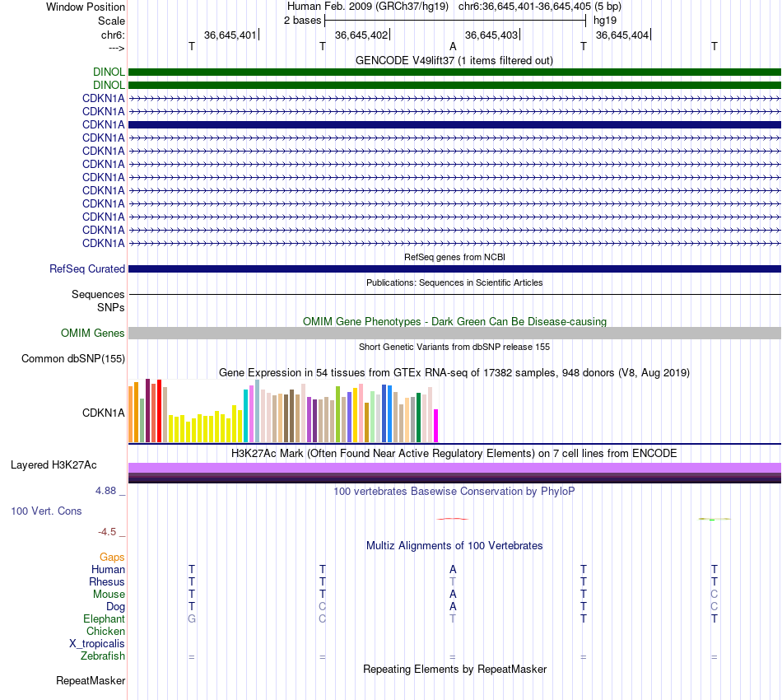Click the Window Position label
The width and height of the screenshot is (782, 700).
coord(86,7)
